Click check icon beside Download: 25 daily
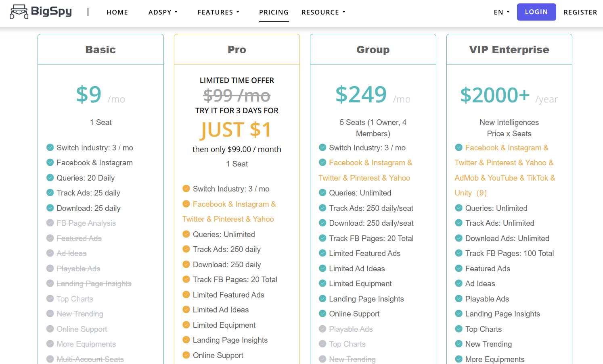This screenshot has width=603, height=364. click(x=50, y=208)
